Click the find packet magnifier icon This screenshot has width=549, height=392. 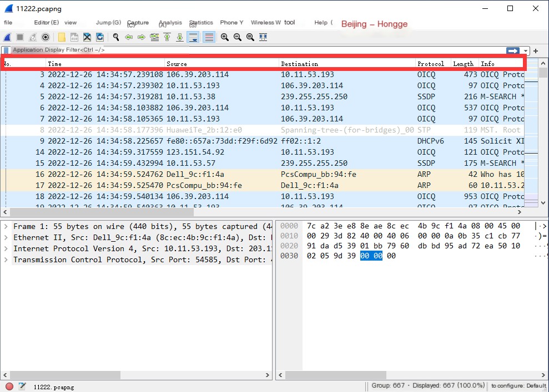tap(116, 37)
